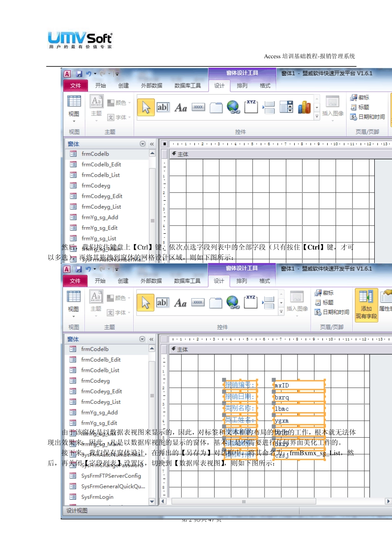Click the 设计视图 status bar label
The height and width of the screenshot is (555, 392).
point(77,511)
